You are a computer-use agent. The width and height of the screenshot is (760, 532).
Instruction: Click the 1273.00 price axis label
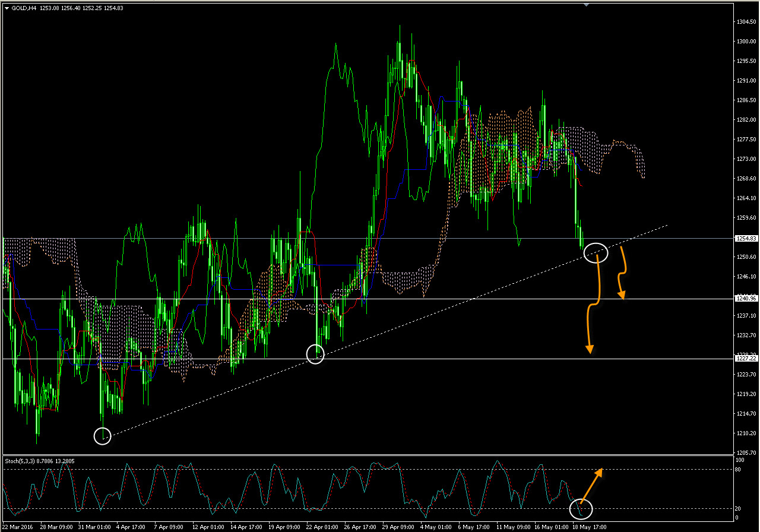(x=746, y=159)
